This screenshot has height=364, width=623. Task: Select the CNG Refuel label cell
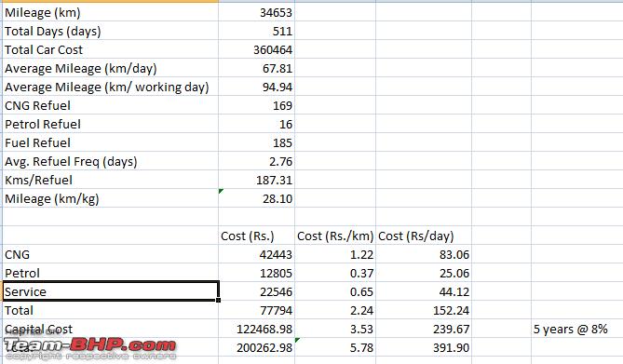[x=111, y=105]
